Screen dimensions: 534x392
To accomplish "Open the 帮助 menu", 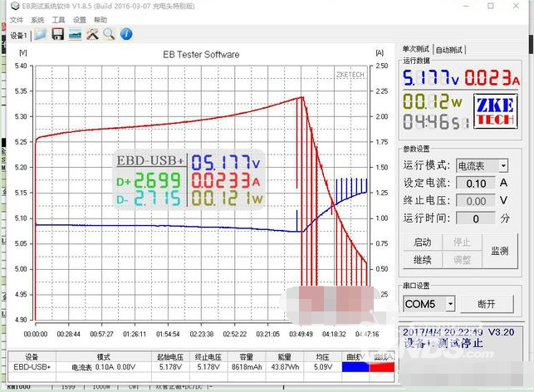I will click(100, 20).
